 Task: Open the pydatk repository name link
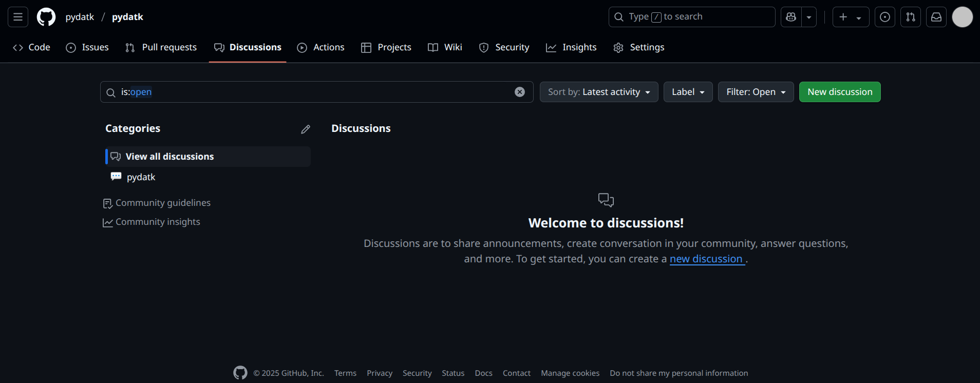tap(127, 17)
